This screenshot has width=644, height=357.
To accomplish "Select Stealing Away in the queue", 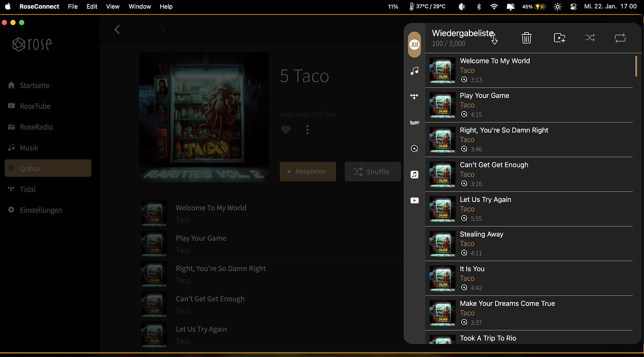I will (529, 244).
